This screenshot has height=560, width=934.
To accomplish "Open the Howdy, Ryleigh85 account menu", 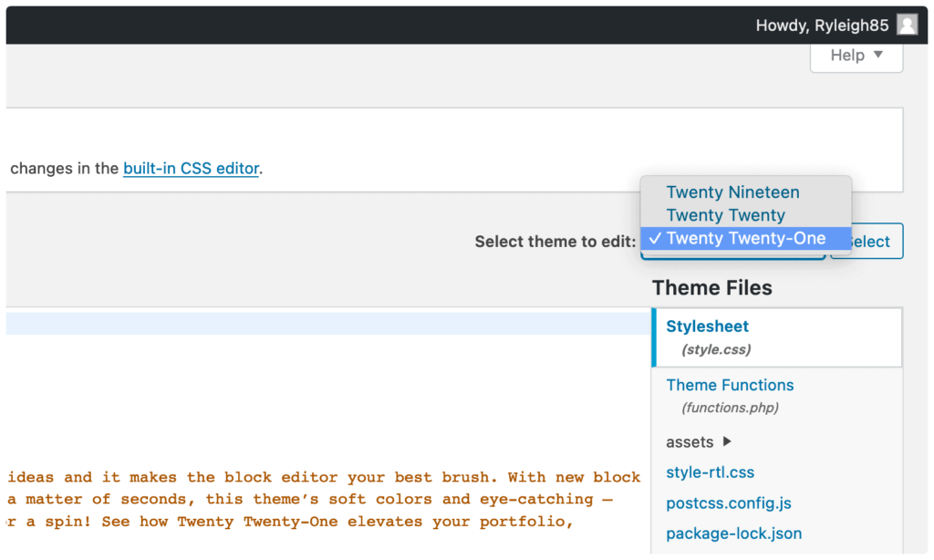I will tap(822, 26).
